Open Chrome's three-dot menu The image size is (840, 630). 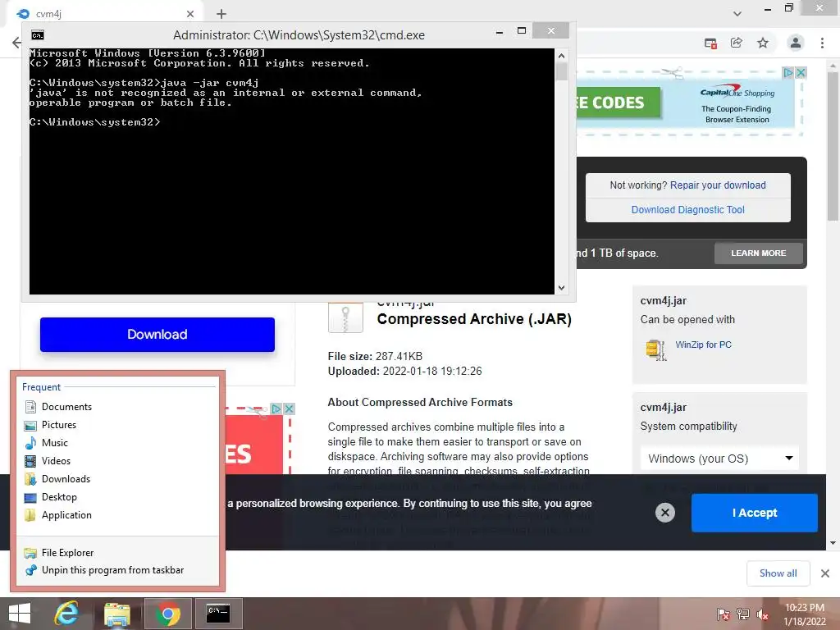pos(822,43)
